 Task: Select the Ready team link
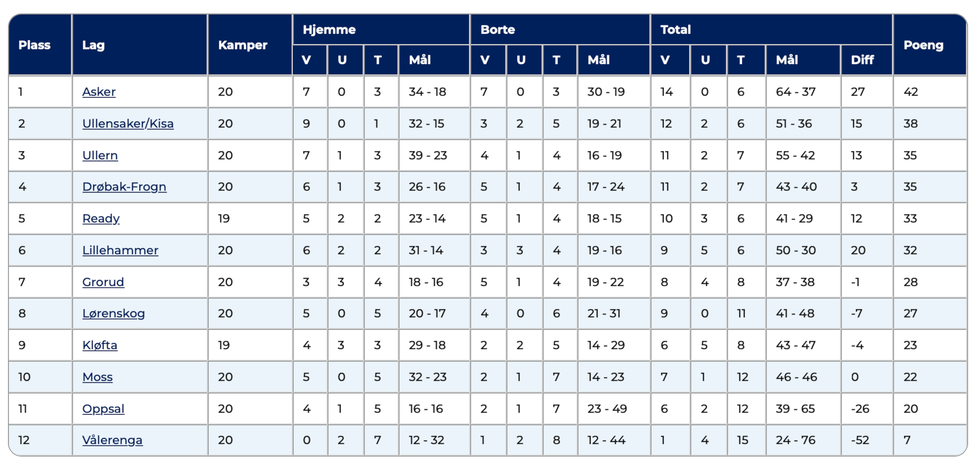click(x=101, y=219)
